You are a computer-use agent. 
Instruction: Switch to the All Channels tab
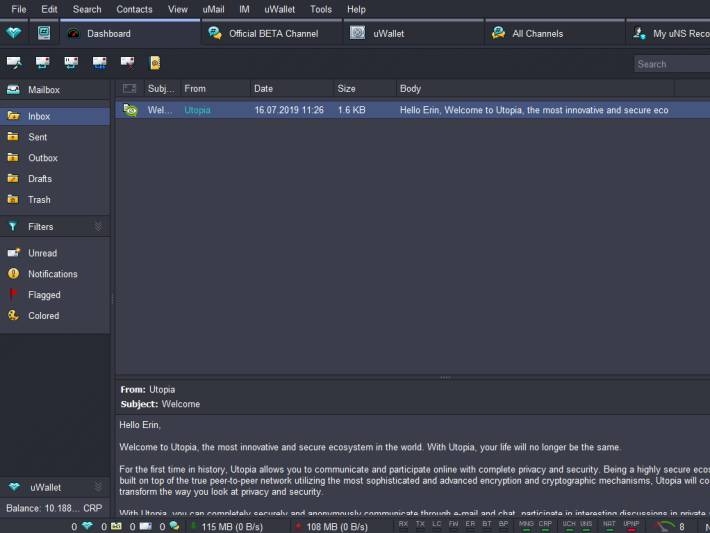(555, 33)
